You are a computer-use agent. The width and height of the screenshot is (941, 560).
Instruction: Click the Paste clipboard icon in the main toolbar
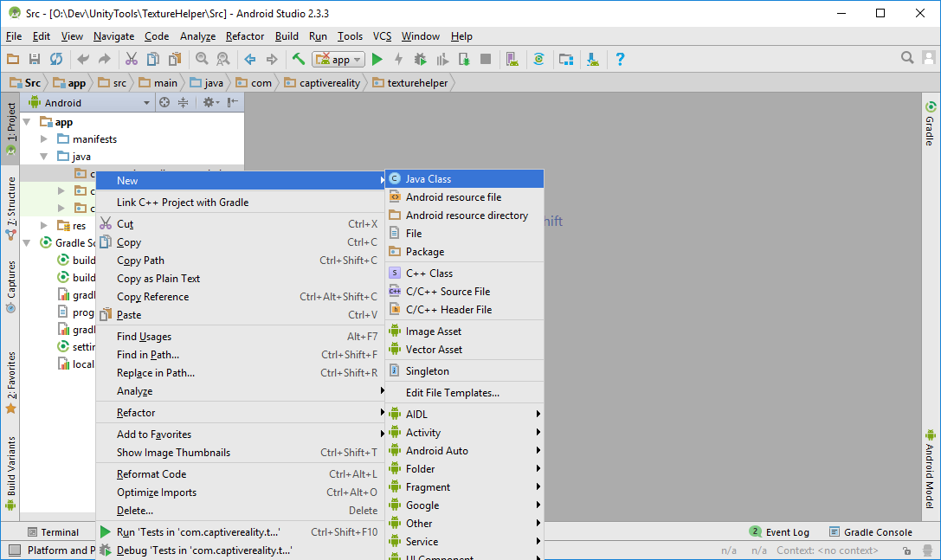175,59
